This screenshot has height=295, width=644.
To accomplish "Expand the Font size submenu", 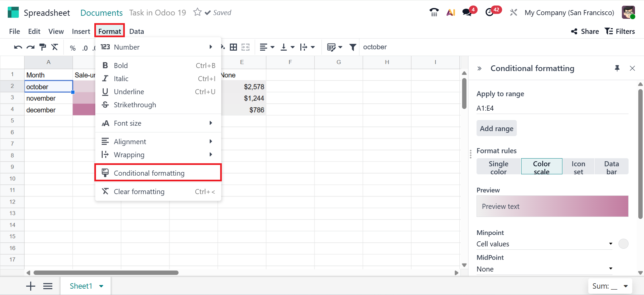I will (x=158, y=123).
